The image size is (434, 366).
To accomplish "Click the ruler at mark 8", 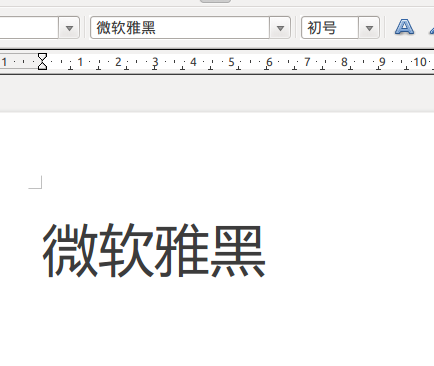I will (344, 62).
